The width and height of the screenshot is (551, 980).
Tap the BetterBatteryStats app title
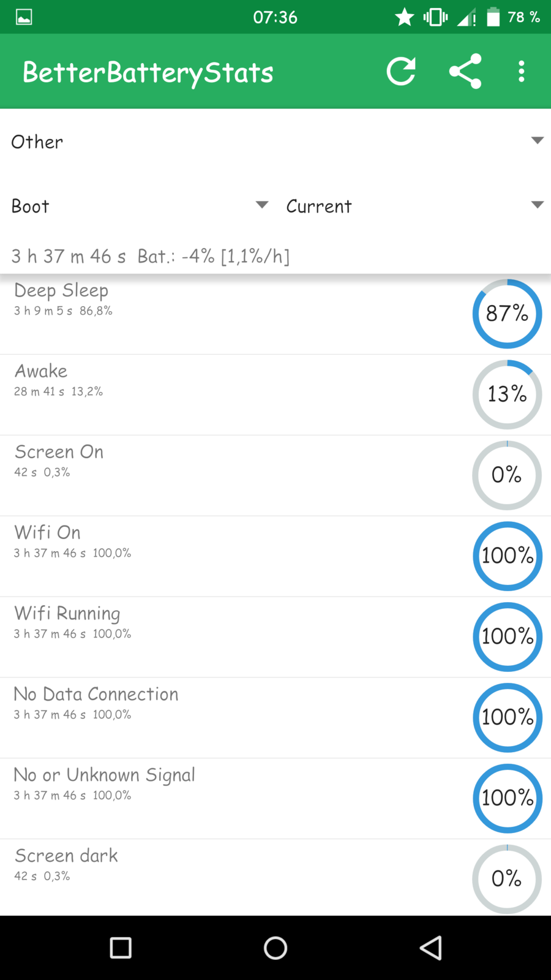148,72
